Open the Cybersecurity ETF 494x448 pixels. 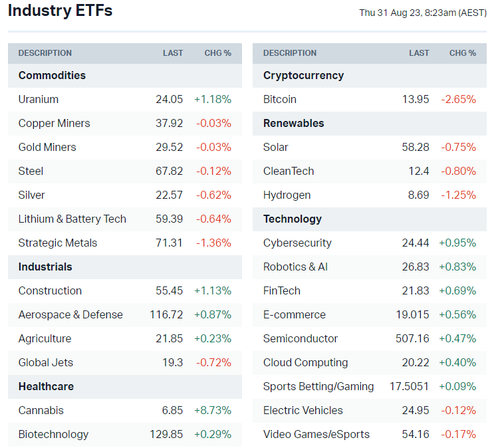pos(297,243)
